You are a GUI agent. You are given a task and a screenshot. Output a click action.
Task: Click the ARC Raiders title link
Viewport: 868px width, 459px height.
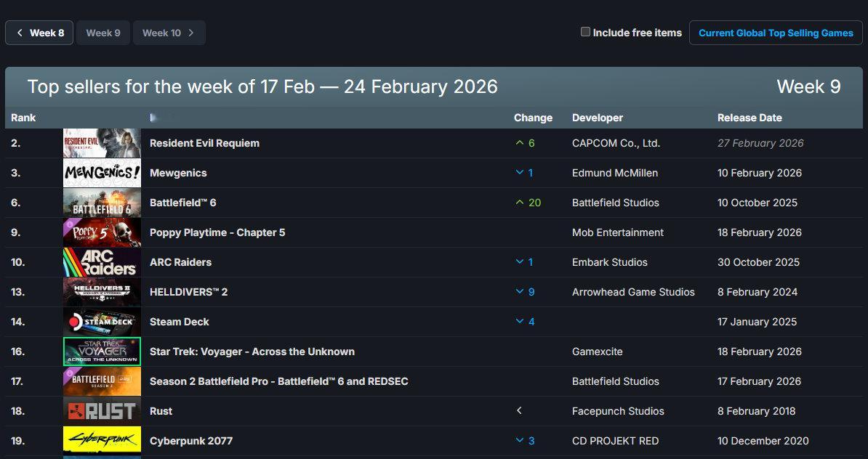[180, 262]
